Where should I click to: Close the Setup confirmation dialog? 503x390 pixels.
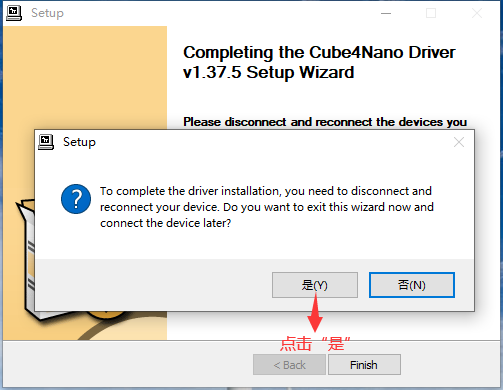pyautogui.click(x=459, y=142)
